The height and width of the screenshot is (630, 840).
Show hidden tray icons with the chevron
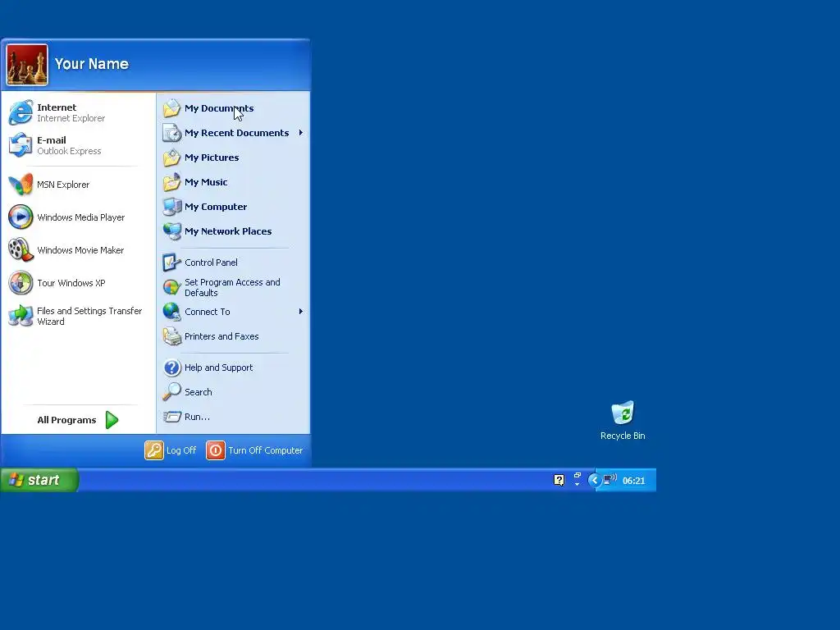(594, 480)
